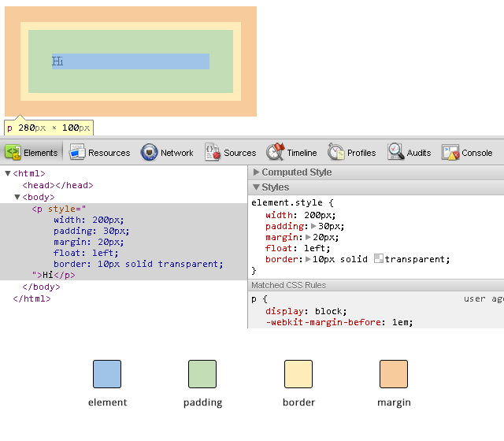Open the Resources panel icon
504x441 pixels.
tap(77, 152)
